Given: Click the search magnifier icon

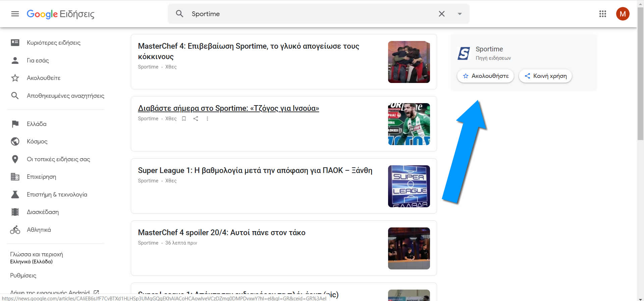Looking at the screenshot, I should click(180, 14).
